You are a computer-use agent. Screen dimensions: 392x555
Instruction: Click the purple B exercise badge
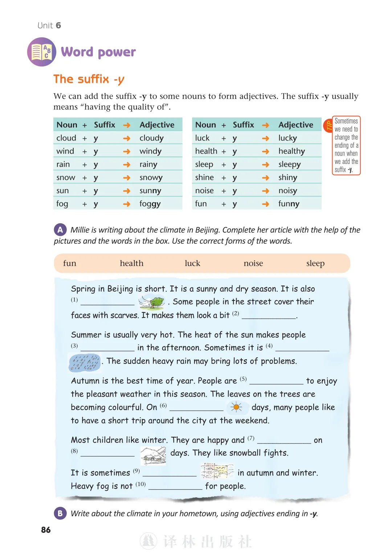pos(60,513)
